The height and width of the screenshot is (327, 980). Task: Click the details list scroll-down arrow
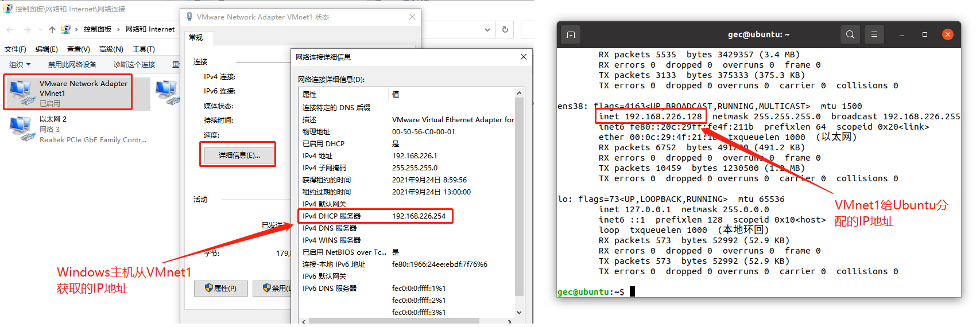[x=519, y=313]
